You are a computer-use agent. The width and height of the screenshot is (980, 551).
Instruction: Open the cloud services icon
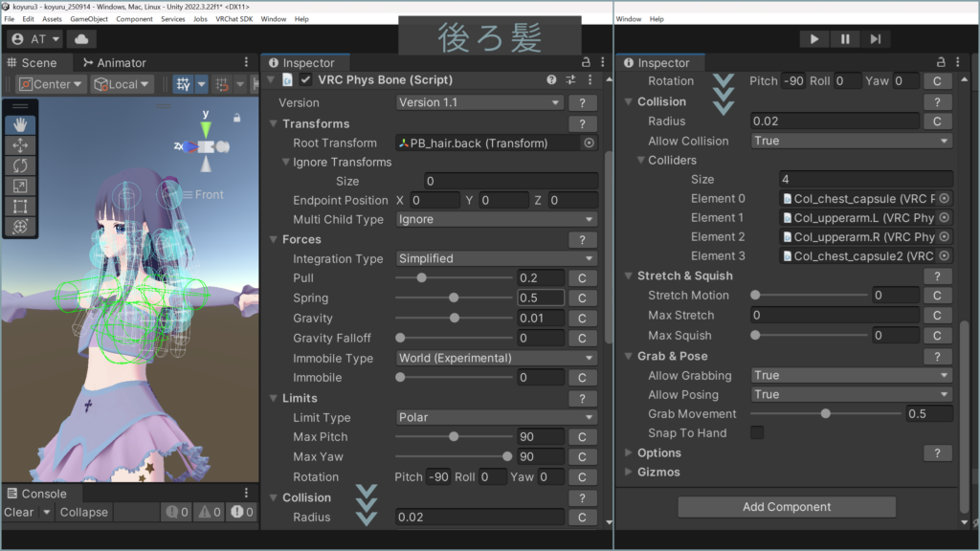[80, 39]
